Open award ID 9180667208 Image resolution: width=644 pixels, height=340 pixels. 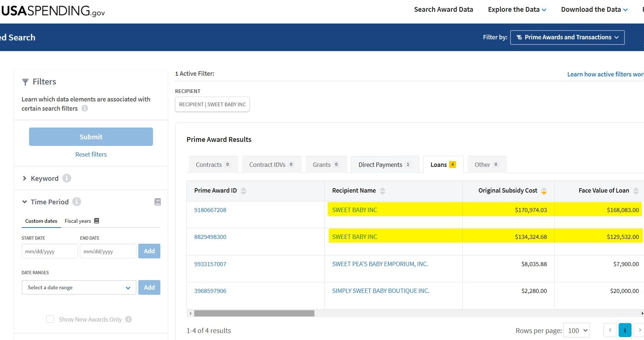click(x=210, y=210)
